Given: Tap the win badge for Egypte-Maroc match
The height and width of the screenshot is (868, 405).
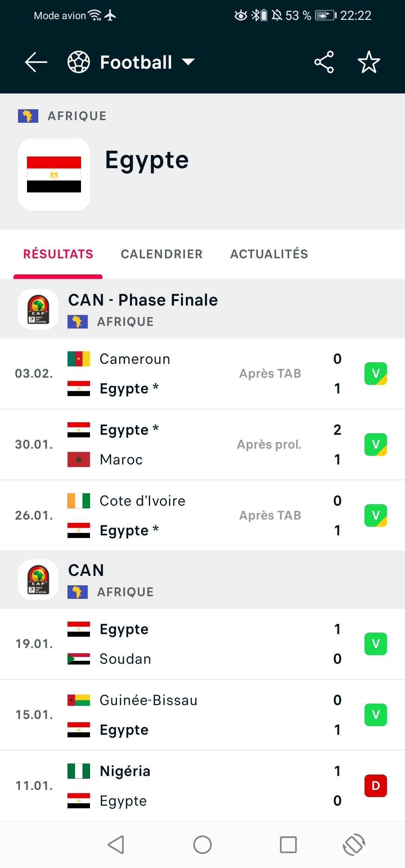Looking at the screenshot, I should tap(375, 445).
